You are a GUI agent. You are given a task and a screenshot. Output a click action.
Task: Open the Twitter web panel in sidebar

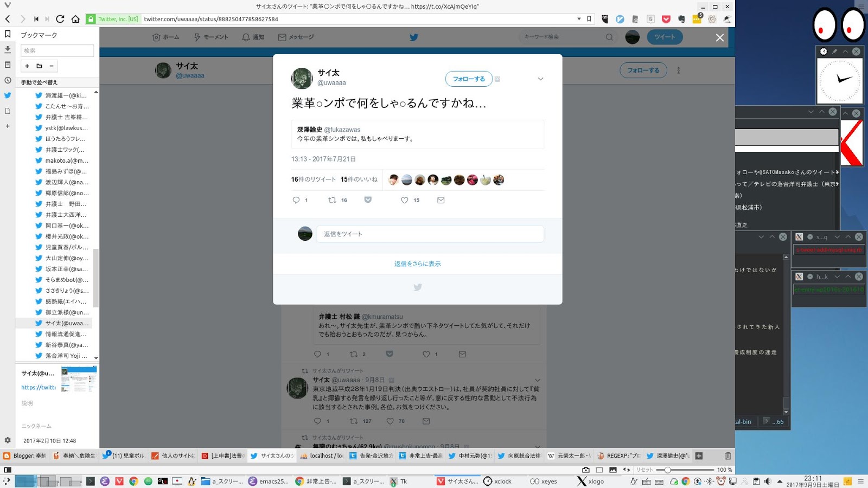(8, 95)
